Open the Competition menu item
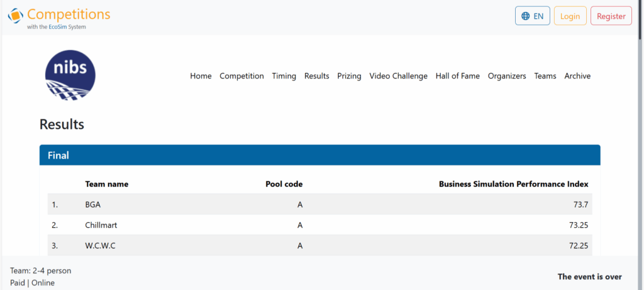Screen dimensions: 644x290 [241, 76]
